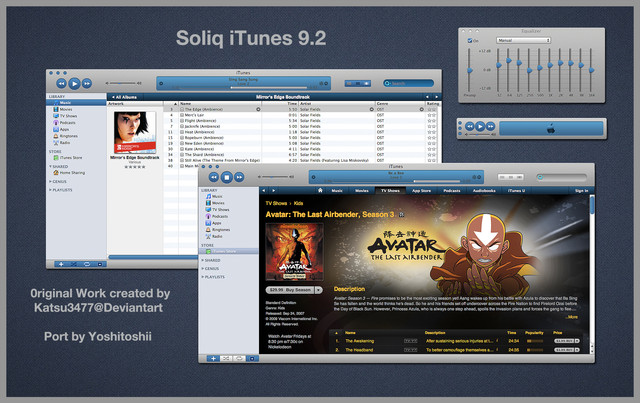Screen dimensions: 640x403
Task: Open dropdown arrow beside Buy Season button
Action: tap(319, 290)
